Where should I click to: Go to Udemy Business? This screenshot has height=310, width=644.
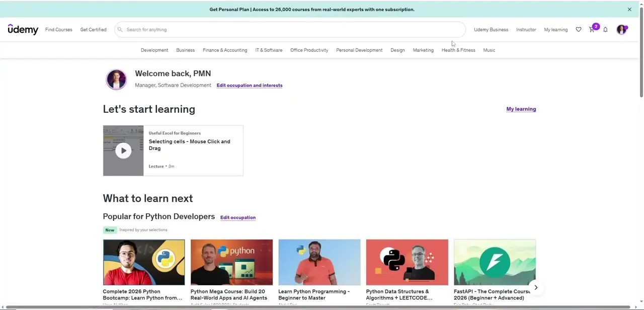(491, 30)
